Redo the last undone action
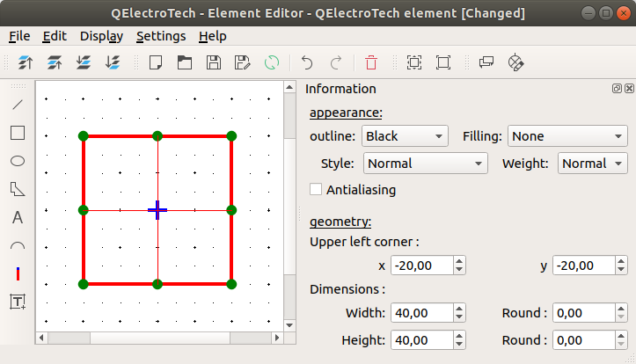The image size is (636, 364). pyautogui.click(x=336, y=62)
